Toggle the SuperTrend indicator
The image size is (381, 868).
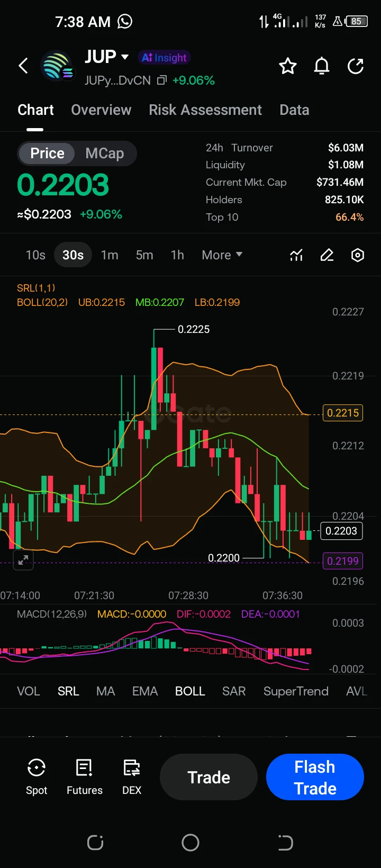tap(296, 691)
